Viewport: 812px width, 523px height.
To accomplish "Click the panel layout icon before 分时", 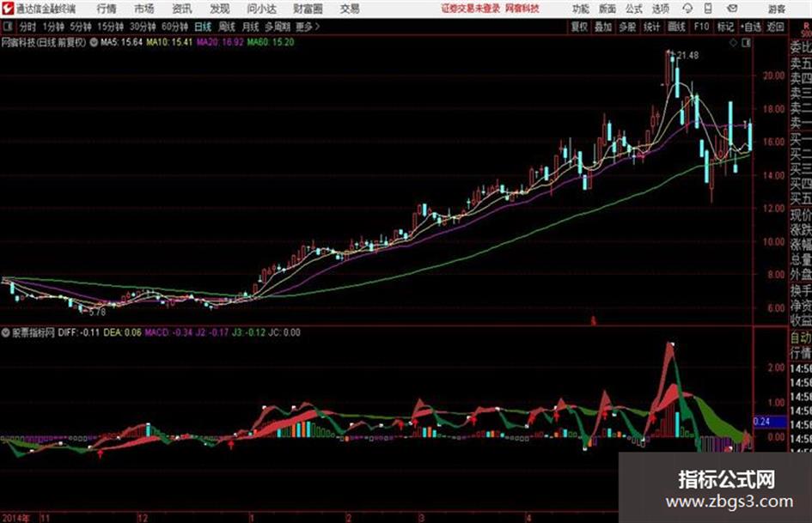I will 7,27.
